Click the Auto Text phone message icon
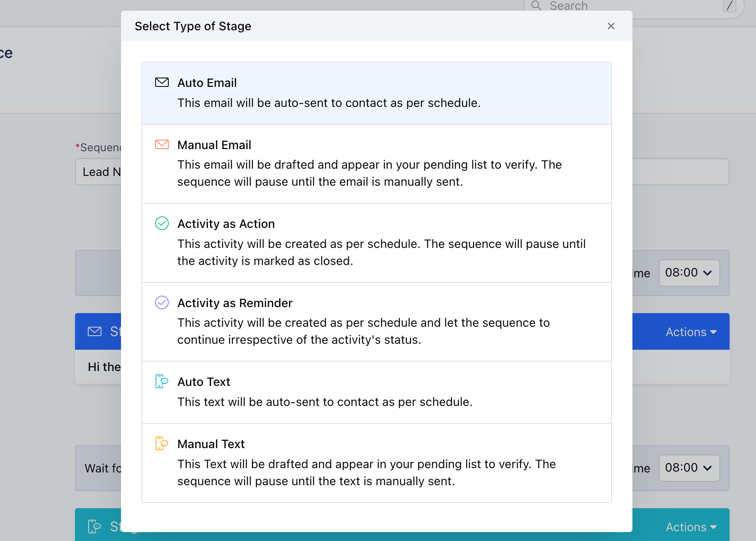756x541 pixels. pos(162,381)
